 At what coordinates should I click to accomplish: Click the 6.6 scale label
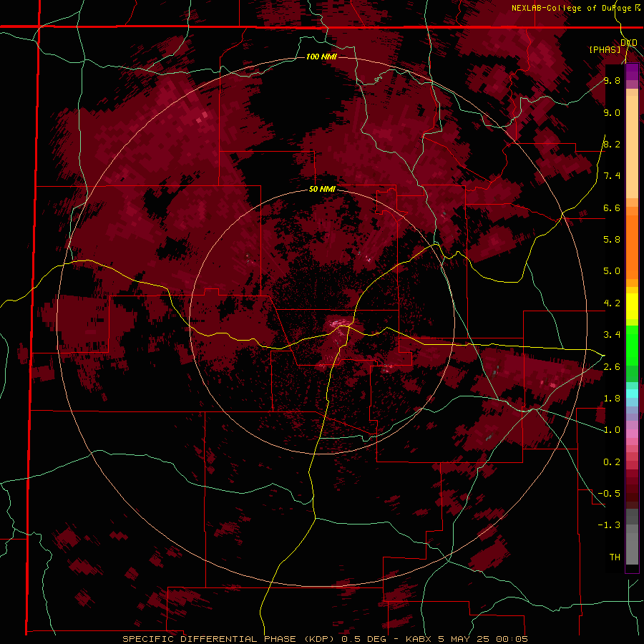click(612, 208)
